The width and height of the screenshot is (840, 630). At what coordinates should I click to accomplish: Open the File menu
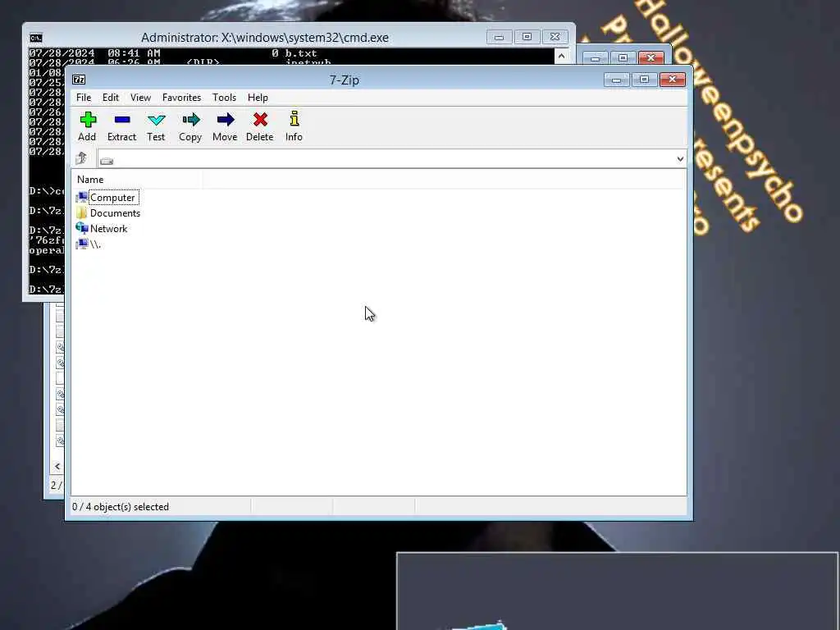[x=84, y=98]
